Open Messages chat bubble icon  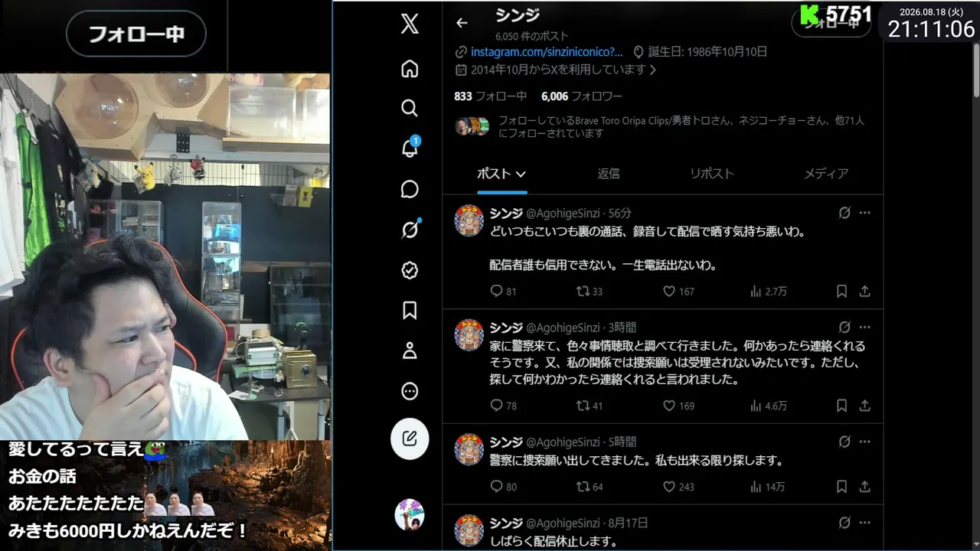[410, 189]
